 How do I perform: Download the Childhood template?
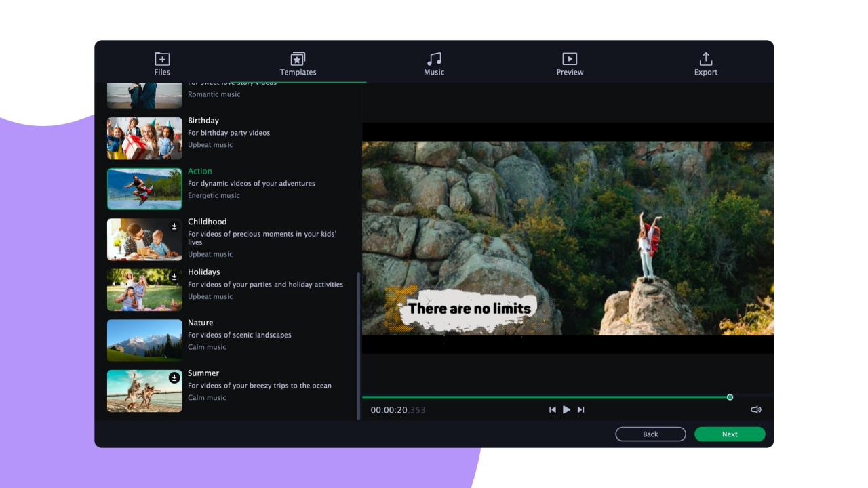[175, 225]
